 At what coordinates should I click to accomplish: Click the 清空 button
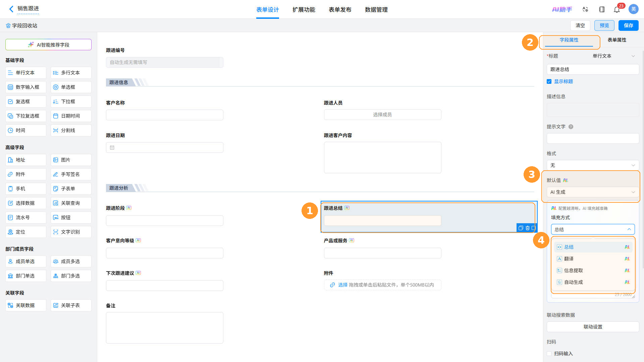pyautogui.click(x=580, y=25)
